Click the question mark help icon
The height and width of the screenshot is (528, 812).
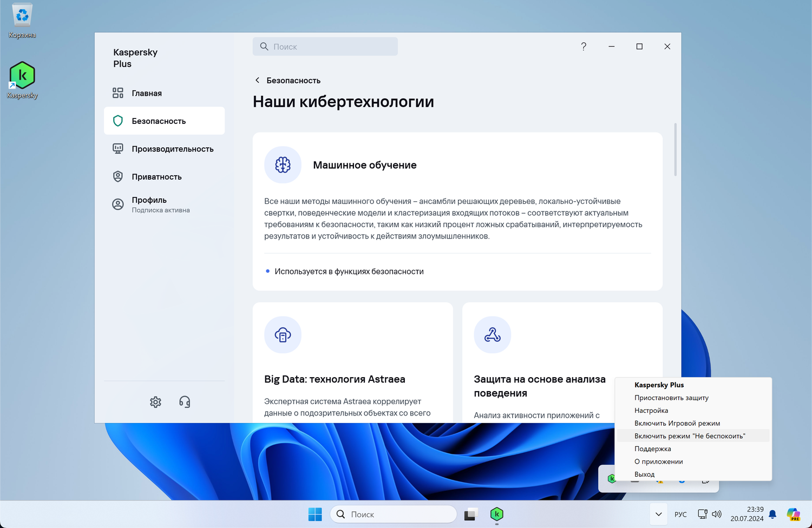(x=584, y=47)
